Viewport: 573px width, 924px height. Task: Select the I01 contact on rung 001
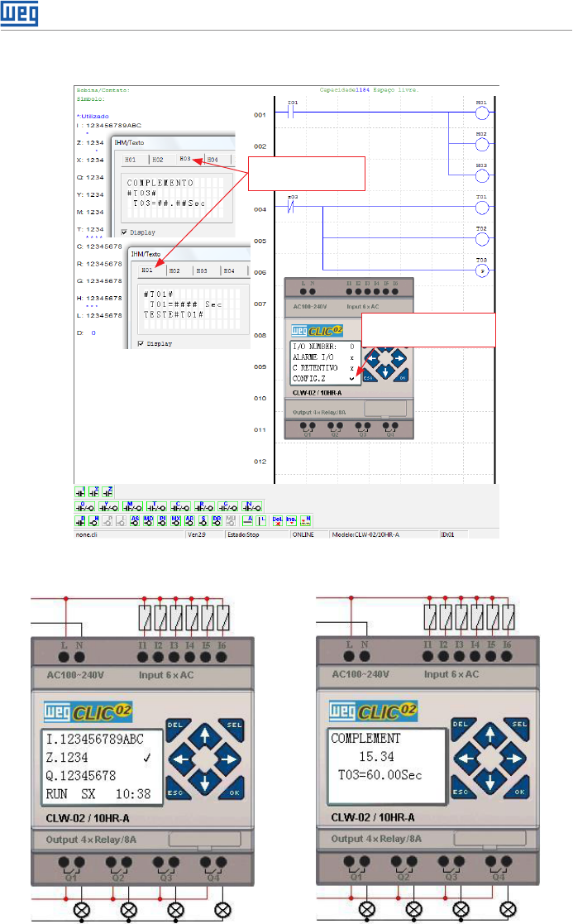point(291,111)
